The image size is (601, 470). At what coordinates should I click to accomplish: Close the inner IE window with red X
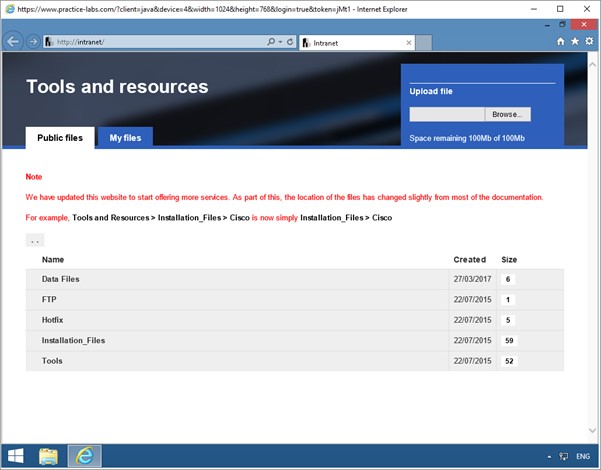click(583, 25)
